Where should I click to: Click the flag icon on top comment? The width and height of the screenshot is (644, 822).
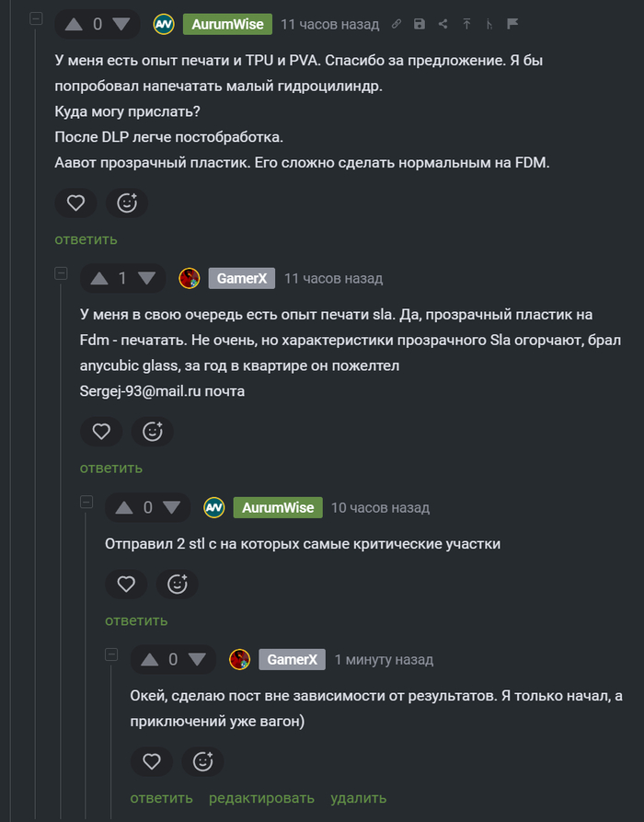(513, 24)
